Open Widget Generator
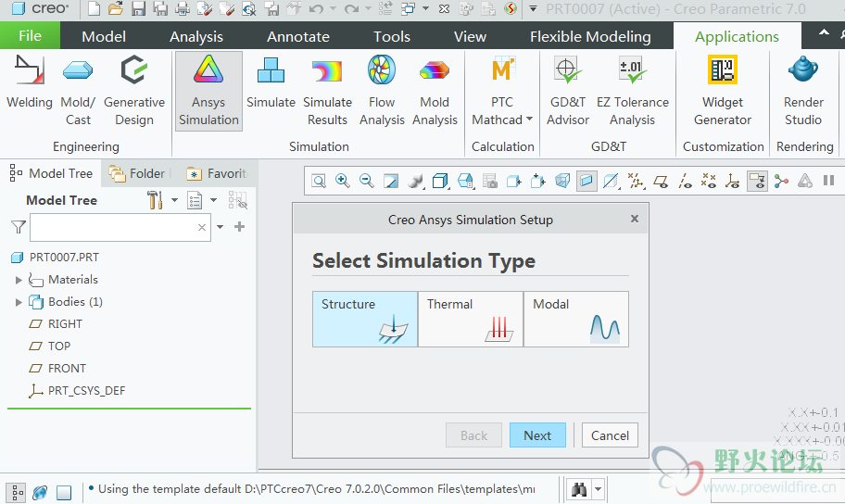845x504 pixels. pos(722,91)
